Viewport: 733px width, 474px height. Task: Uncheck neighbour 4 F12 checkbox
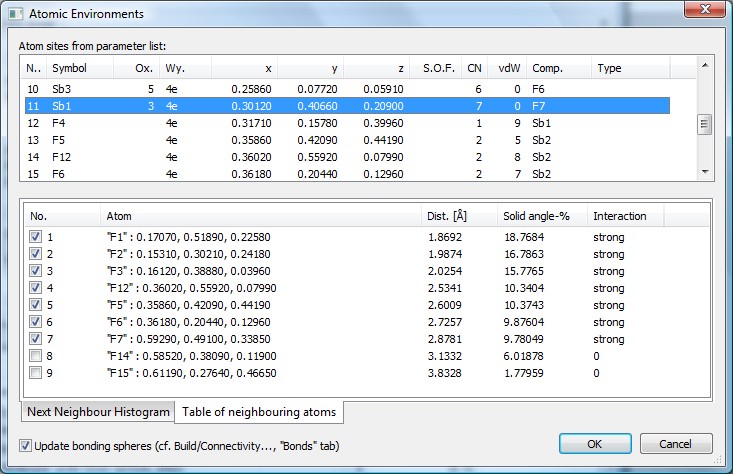35,287
